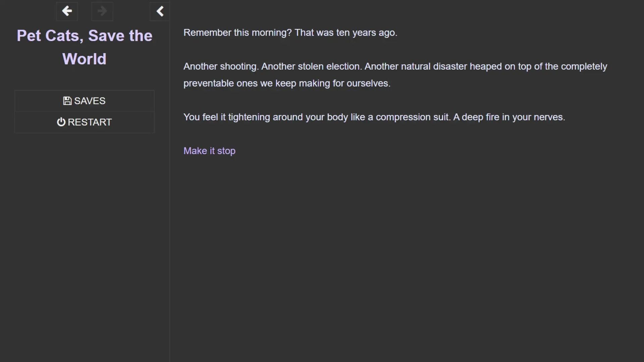Click the empty sidebar area below RESTART

(85, 235)
